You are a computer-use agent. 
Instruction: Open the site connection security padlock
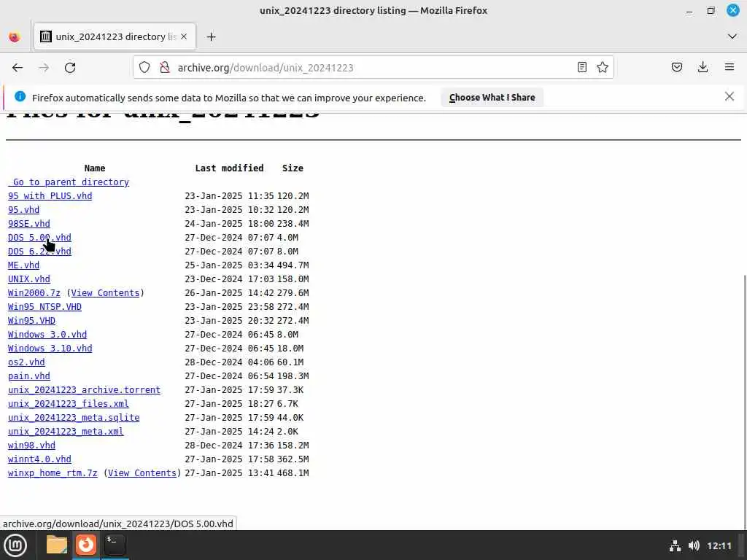coord(165,68)
